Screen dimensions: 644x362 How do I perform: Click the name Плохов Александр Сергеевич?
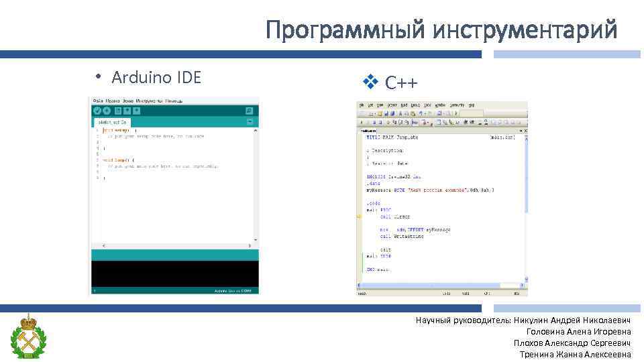572,343
